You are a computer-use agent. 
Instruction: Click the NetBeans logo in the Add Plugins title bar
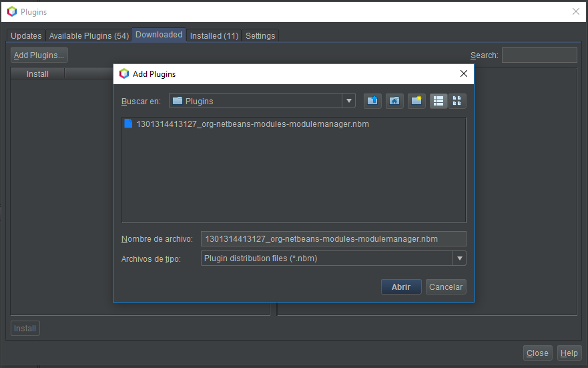pos(124,74)
